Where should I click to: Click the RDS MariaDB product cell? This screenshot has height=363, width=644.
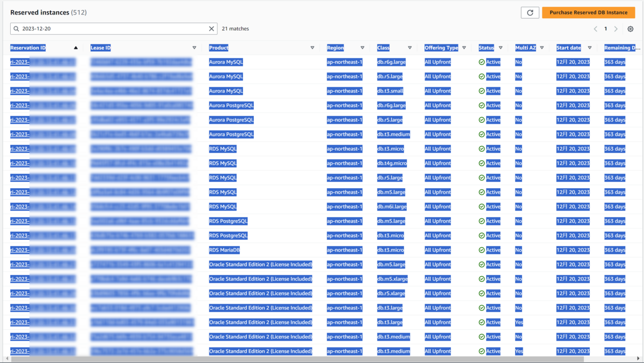point(224,250)
